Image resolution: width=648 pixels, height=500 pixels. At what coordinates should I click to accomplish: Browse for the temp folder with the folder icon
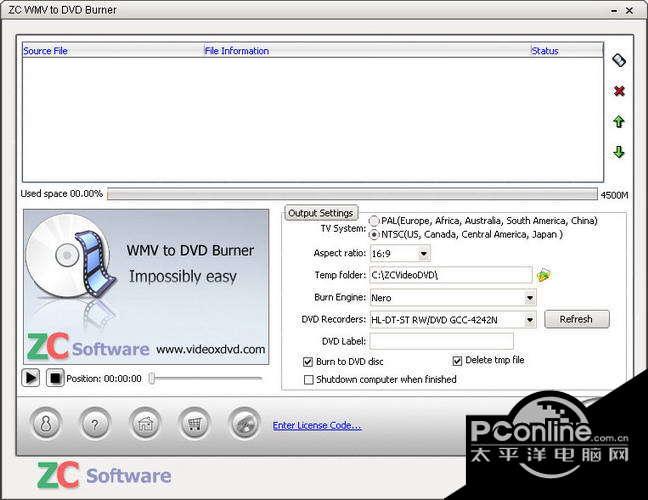coord(543,275)
